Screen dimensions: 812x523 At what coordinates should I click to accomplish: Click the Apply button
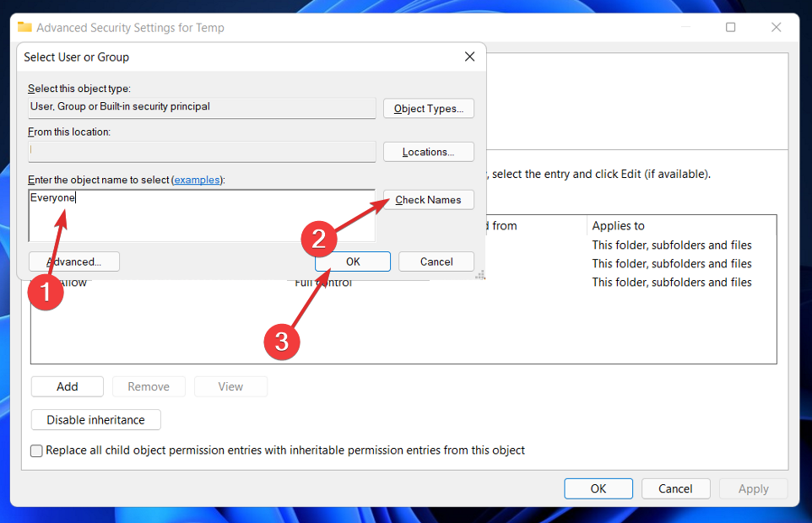[754, 489]
